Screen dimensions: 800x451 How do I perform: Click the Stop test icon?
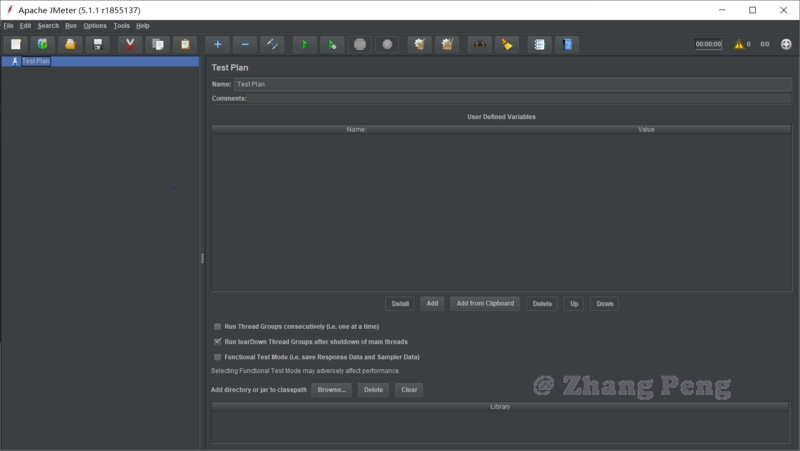(x=361, y=44)
